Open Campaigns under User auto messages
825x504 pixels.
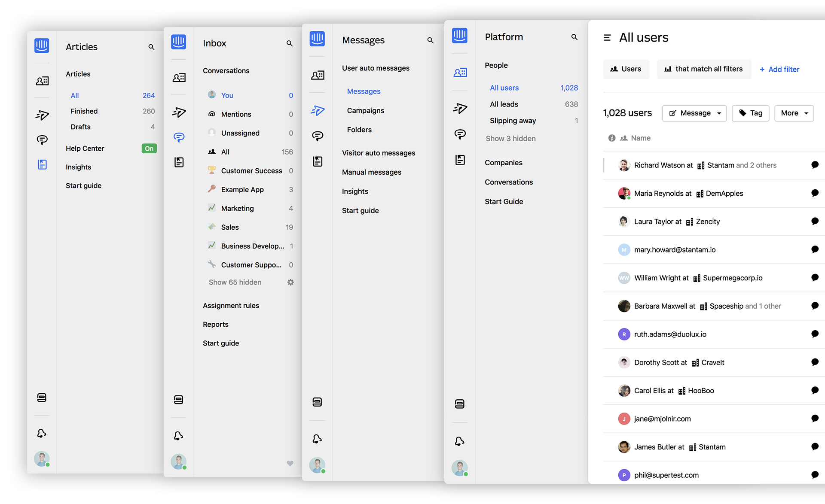pos(365,111)
